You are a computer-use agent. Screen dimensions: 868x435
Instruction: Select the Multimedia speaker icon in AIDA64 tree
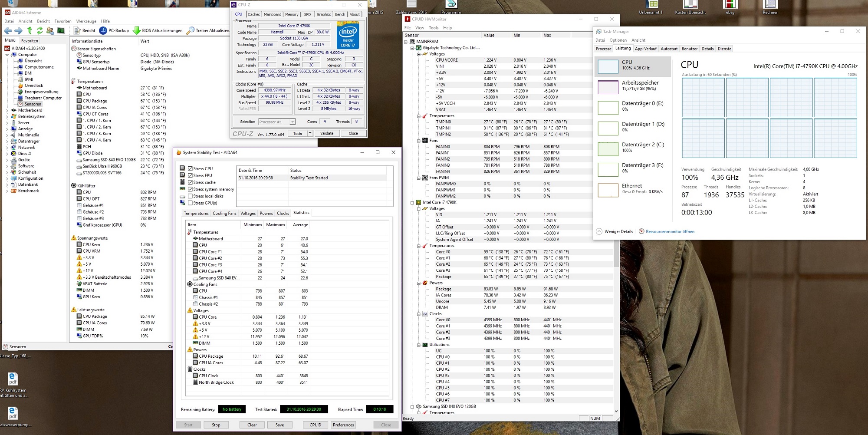coord(13,135)
